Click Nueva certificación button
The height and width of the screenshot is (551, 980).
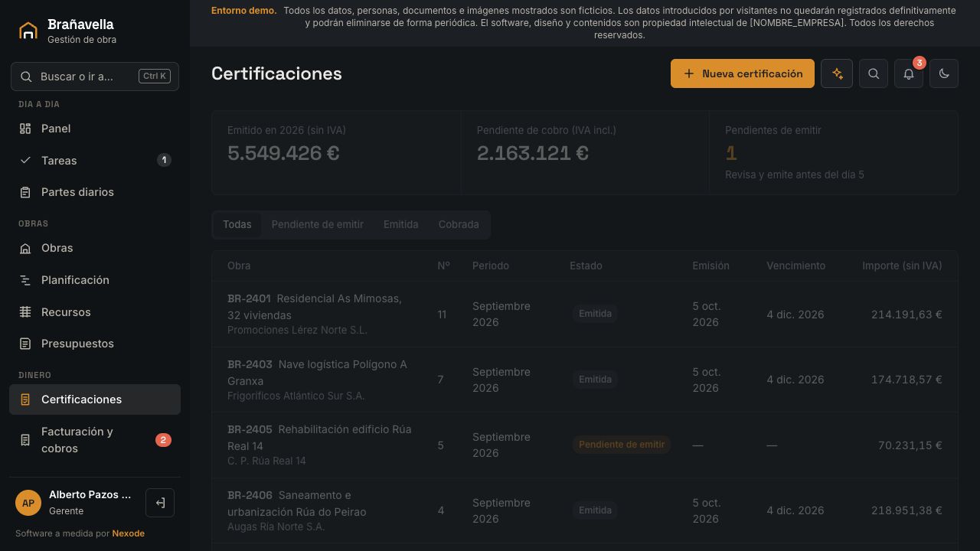click(743, 73)
